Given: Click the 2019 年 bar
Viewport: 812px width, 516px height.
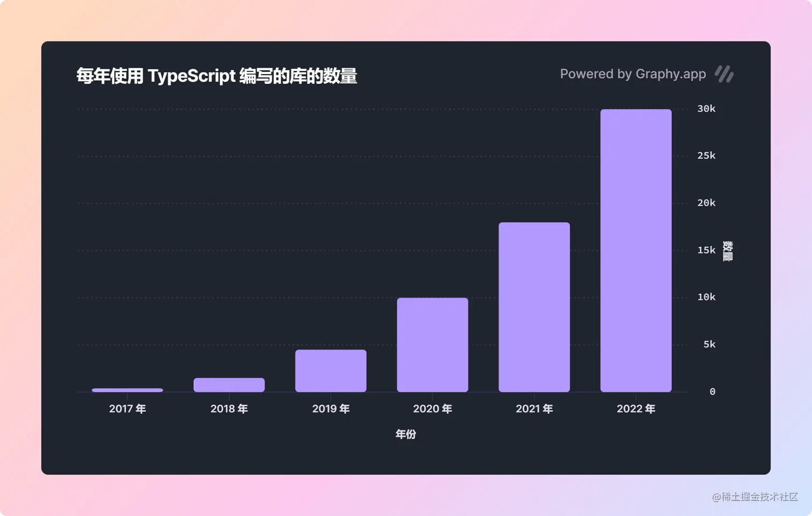Looking at the screenshot, I should [331, 370].
